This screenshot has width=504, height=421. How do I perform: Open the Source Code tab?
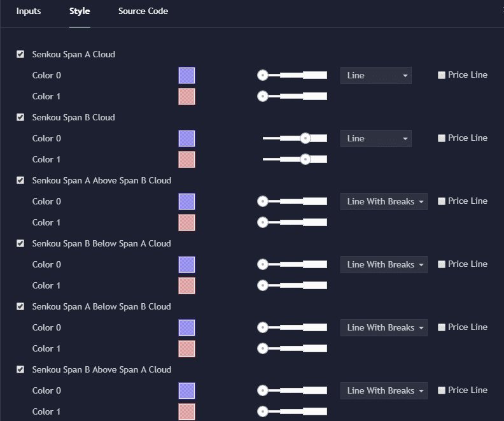coord(143,11)
